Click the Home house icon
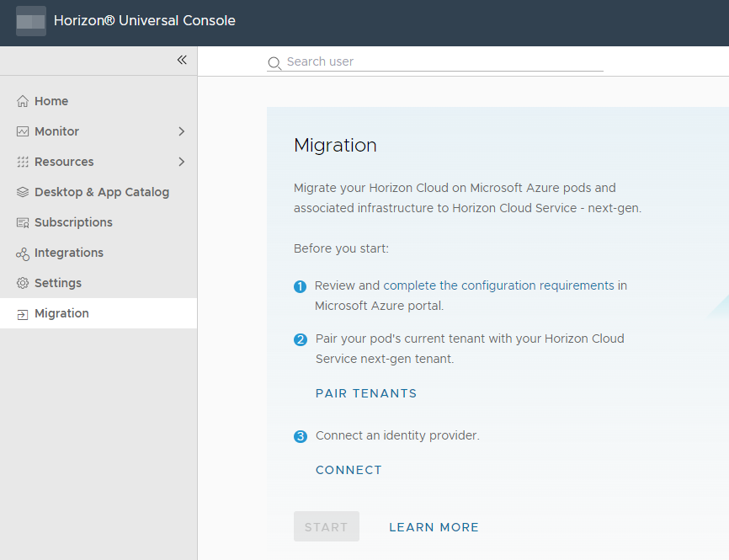This screenshot has width=729, height=560. [23, 101]
